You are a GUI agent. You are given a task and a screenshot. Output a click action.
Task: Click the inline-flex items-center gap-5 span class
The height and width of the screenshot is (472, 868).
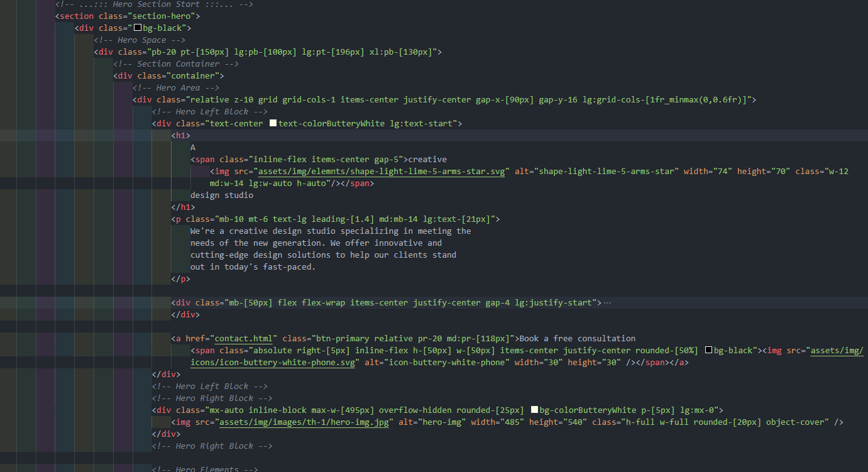click(326, 160)
